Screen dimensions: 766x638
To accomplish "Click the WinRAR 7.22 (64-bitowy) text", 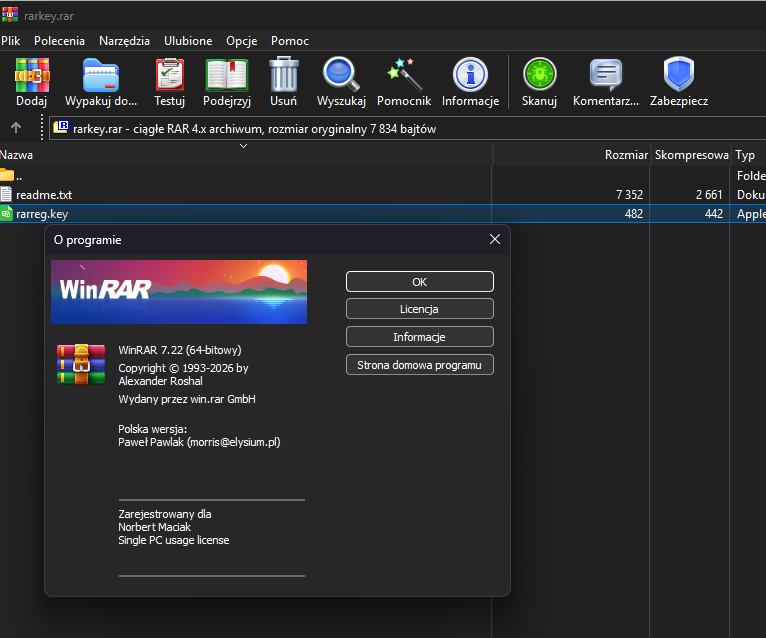I will tap(180, 350).
